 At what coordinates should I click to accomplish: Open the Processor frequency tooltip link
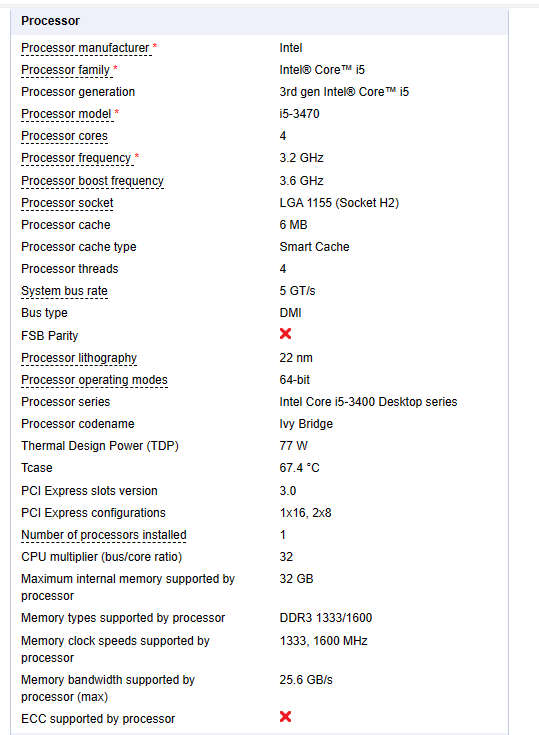pos(76,158)
